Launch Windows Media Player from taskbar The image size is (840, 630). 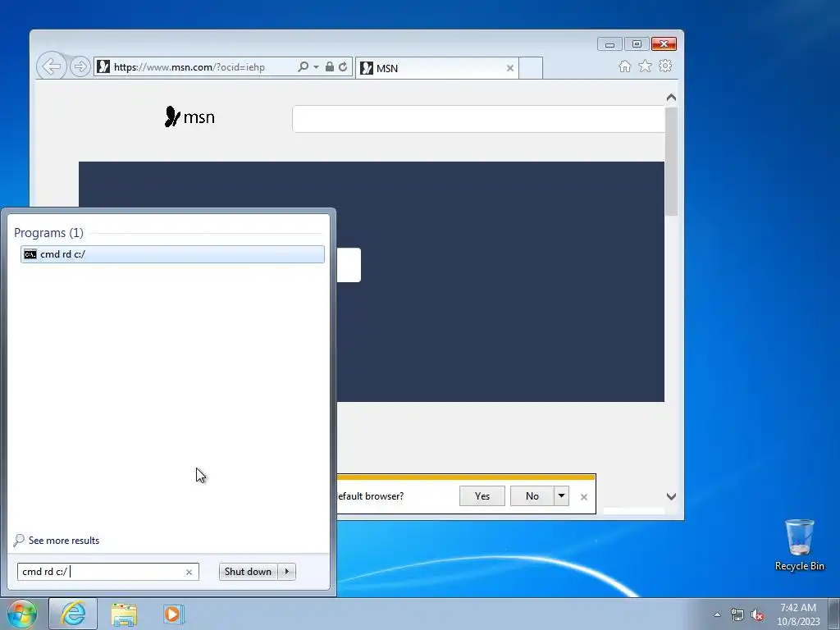tap(174, 614)
